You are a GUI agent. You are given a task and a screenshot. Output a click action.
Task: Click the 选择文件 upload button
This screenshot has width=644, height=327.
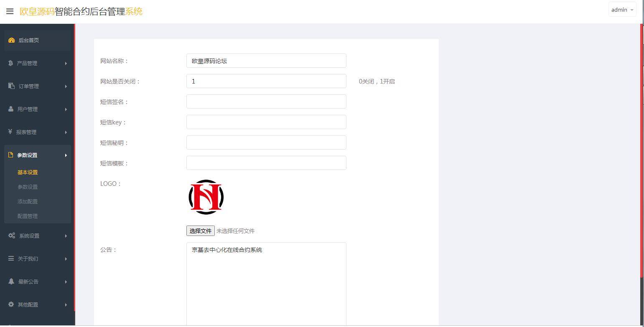tap(200, 231)
